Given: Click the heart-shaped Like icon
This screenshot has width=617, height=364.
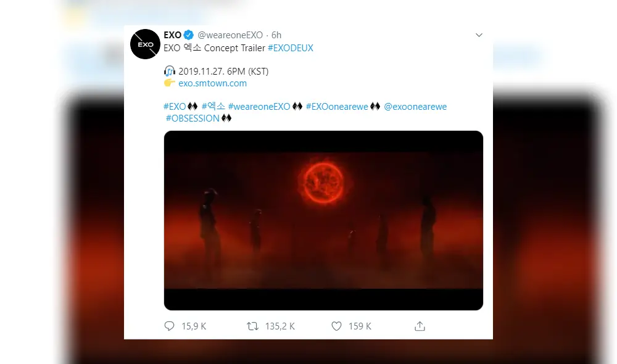Looking at the screenshot, I should (337, 326).
